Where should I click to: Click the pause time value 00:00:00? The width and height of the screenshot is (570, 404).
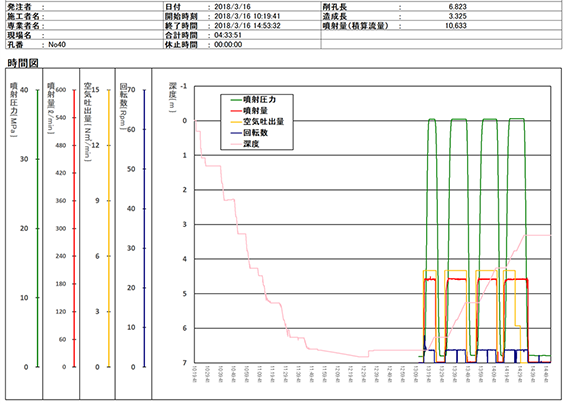(x=228, y=44)
